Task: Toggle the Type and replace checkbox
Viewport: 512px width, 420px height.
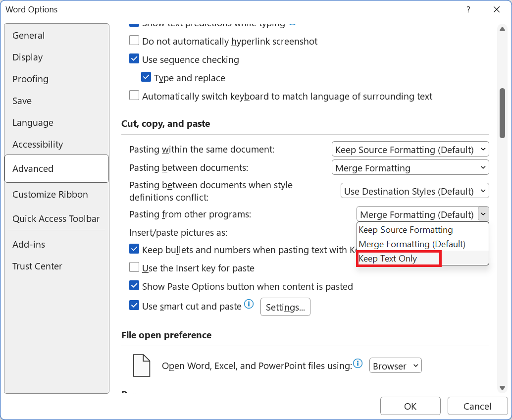Action: 146,77
